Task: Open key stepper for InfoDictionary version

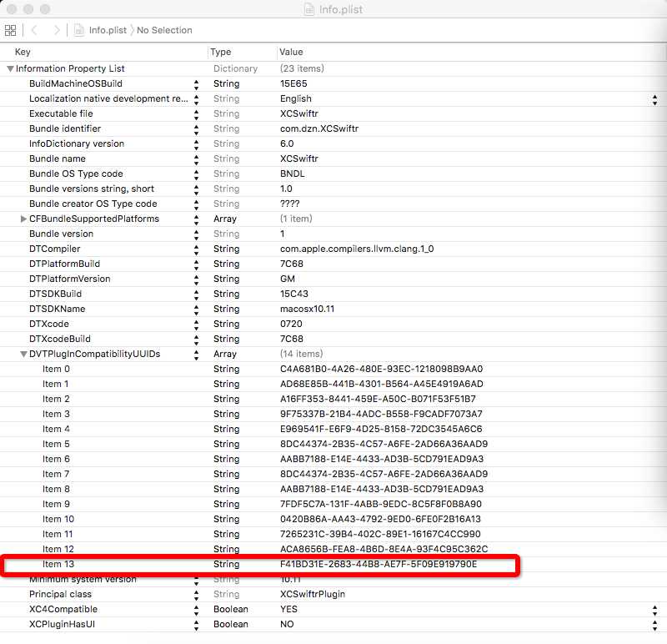Action: [196, 144]
